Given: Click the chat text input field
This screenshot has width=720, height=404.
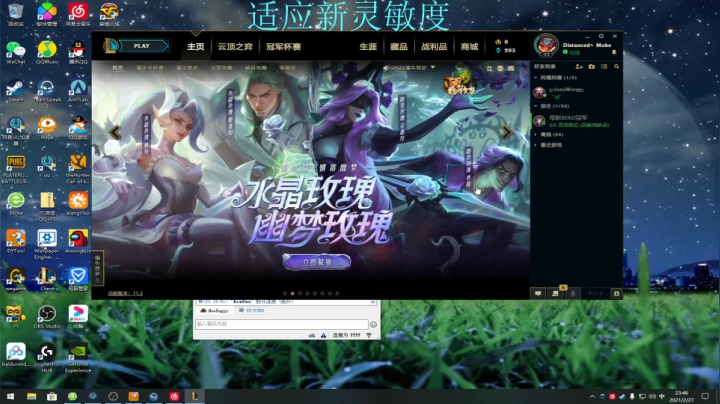Looking at the screenshot, I should [x=281, y=324].
